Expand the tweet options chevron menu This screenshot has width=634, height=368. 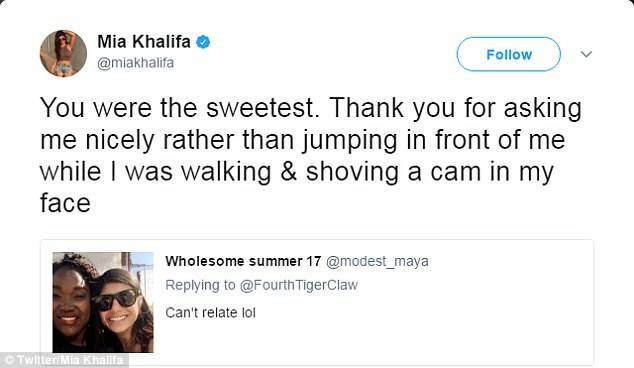[x=586, y=54]
